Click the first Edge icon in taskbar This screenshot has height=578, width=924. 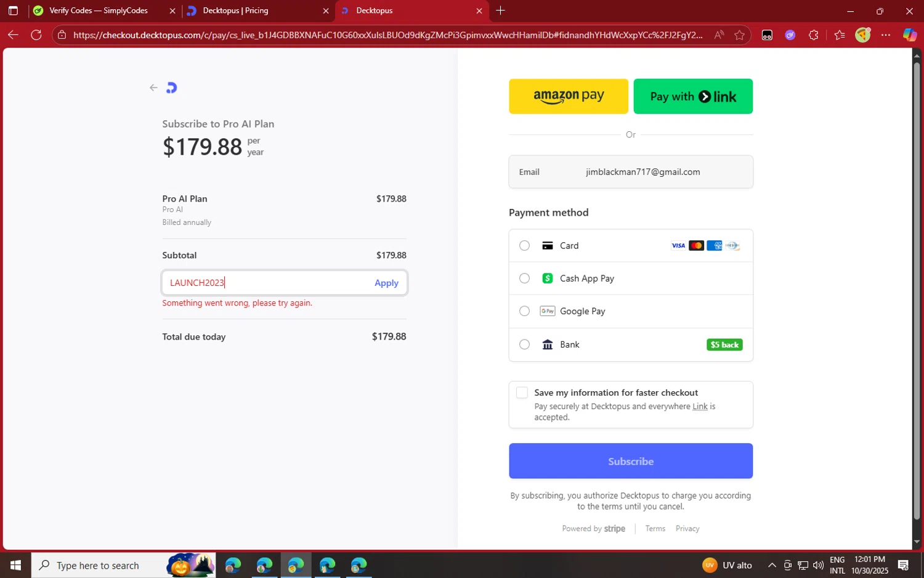tap(233, 565)
